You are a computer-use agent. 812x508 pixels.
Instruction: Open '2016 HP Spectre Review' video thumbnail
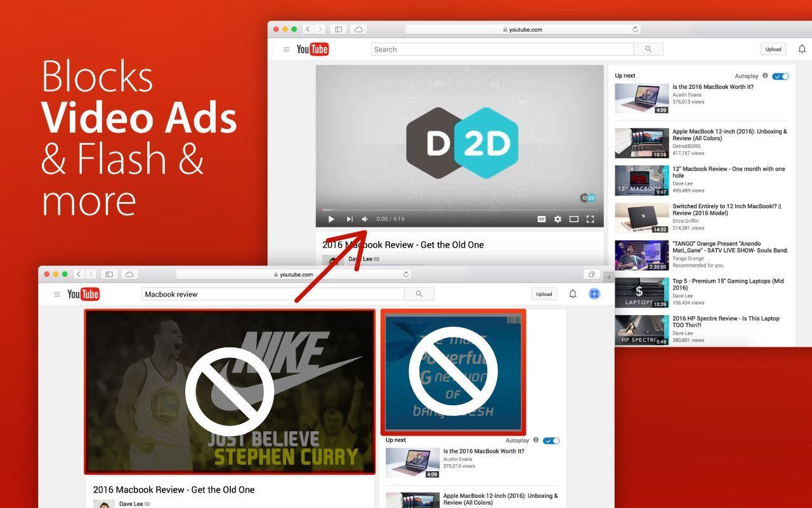click(642, 330)
